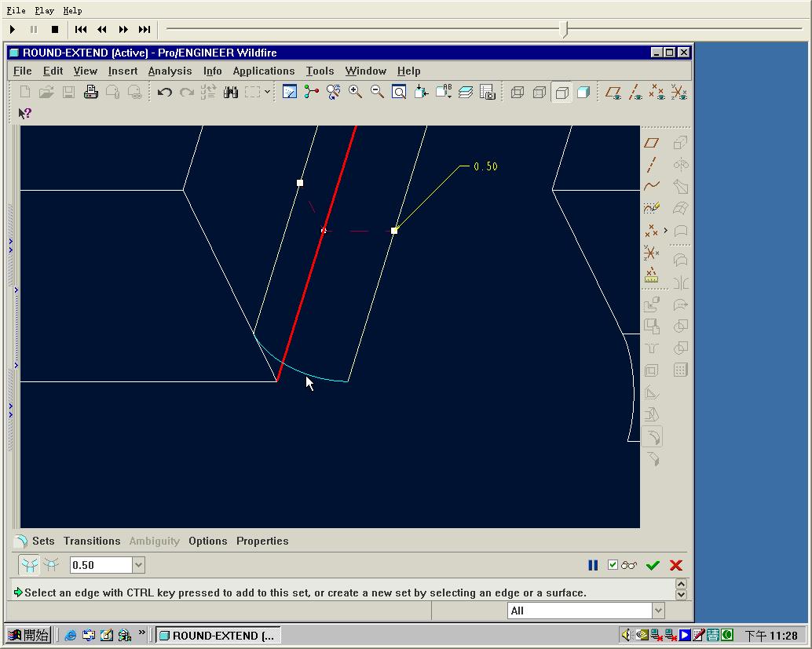Toggle datum axes display
The image size is (812, 649).
[x=635, y=92]
